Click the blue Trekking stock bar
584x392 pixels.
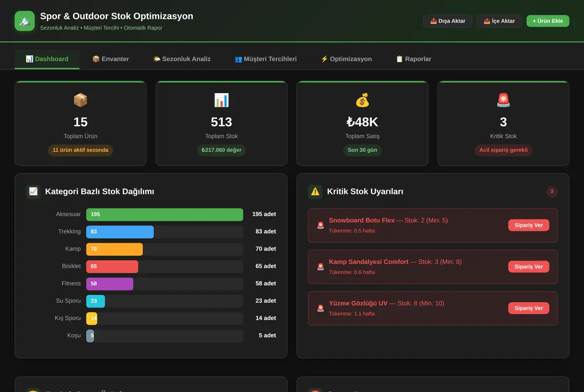[120, 232]
